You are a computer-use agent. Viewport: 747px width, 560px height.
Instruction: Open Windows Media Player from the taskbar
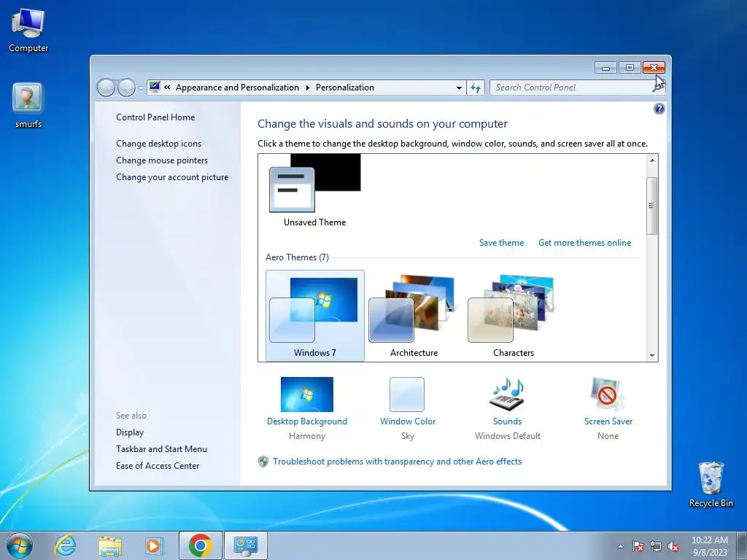155,546
